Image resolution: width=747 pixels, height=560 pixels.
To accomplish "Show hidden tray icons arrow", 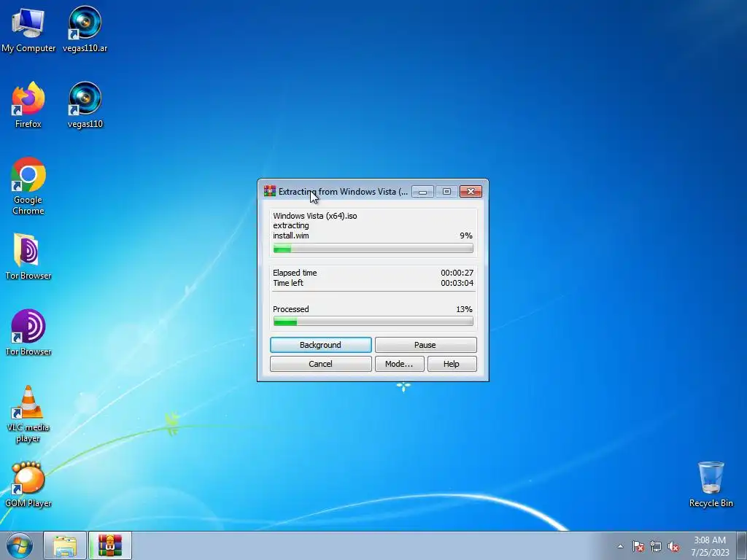I will click(620, 546).
